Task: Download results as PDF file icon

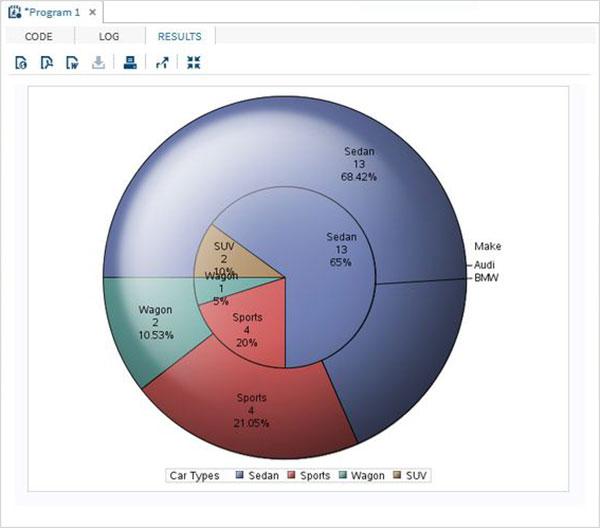Action: point(47,63)
